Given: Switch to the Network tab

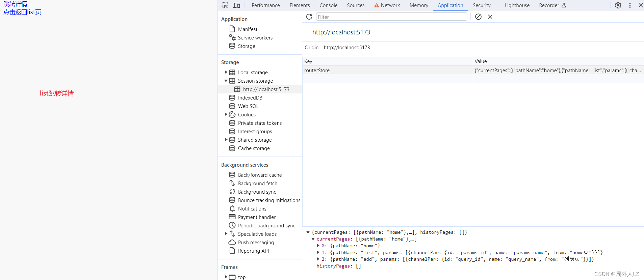Looking at the screenshot, I should pyautogui.click(x=387, y=5).
